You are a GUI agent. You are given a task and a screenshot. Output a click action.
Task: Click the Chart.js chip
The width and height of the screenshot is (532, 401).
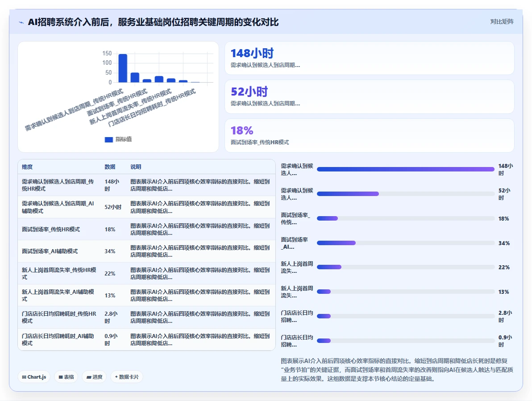coord(34,377)
